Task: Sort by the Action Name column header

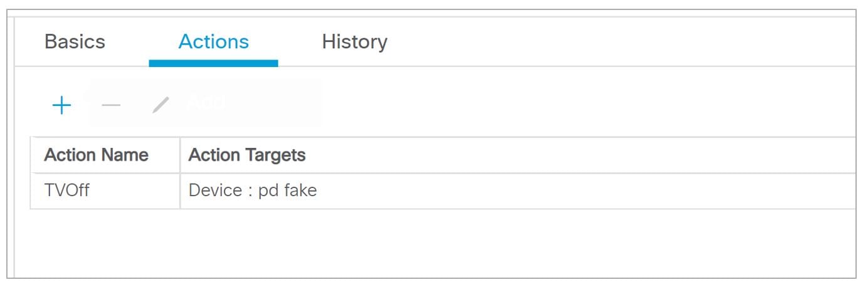Action: [x=96, y=155]
